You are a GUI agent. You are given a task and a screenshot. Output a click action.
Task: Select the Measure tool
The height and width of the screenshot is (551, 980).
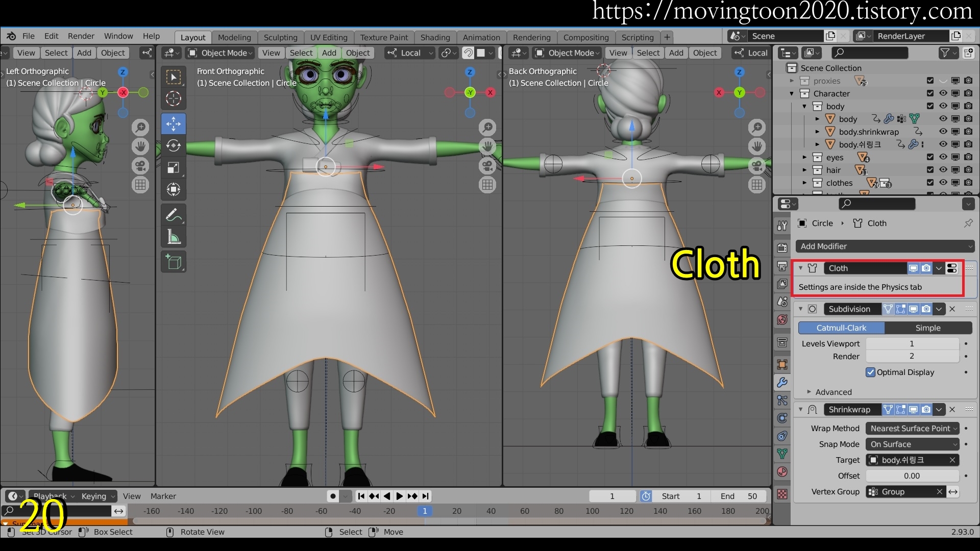click(174, 237)
